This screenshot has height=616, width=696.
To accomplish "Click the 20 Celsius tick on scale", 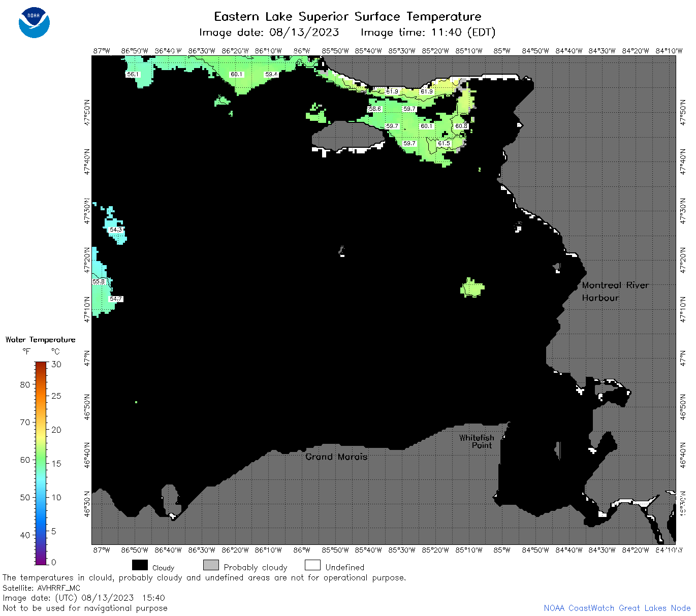I will tap(56, 430).
